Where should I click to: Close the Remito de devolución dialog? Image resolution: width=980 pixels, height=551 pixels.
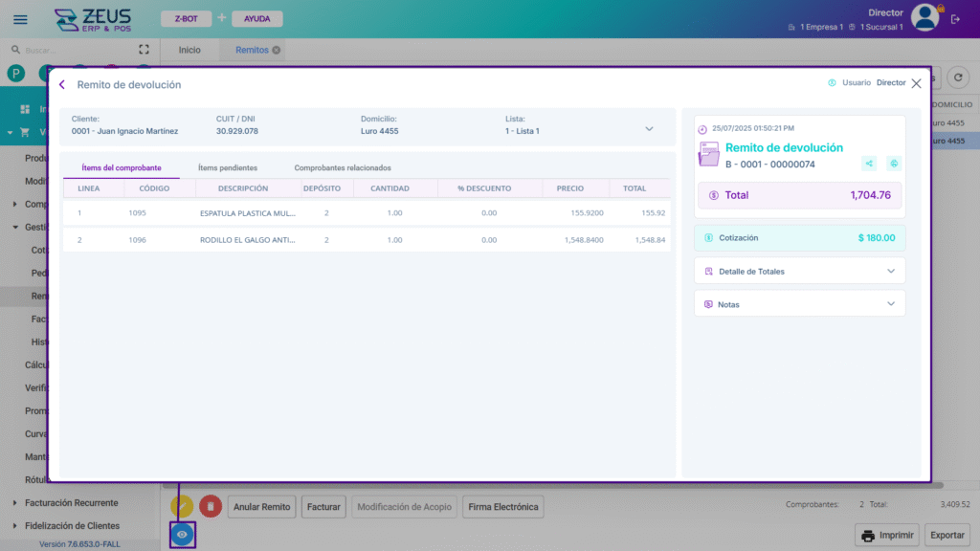click(x=916, y=84)
